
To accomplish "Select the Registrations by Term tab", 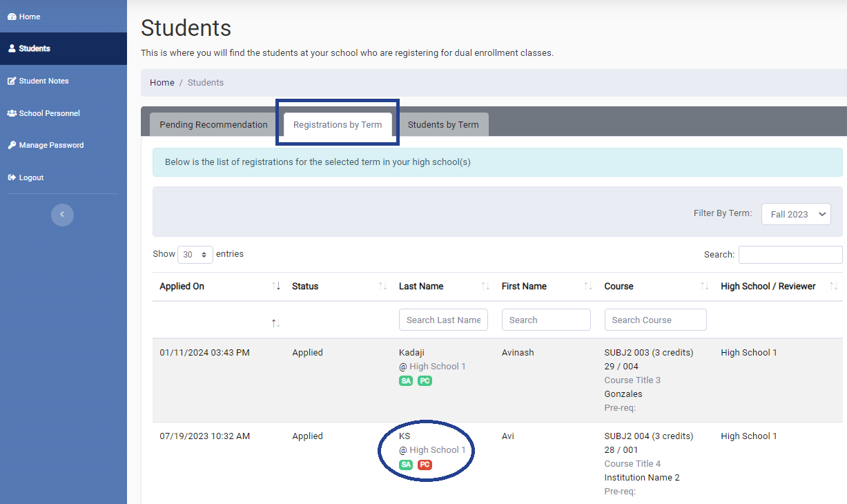I will click(338, 125).
